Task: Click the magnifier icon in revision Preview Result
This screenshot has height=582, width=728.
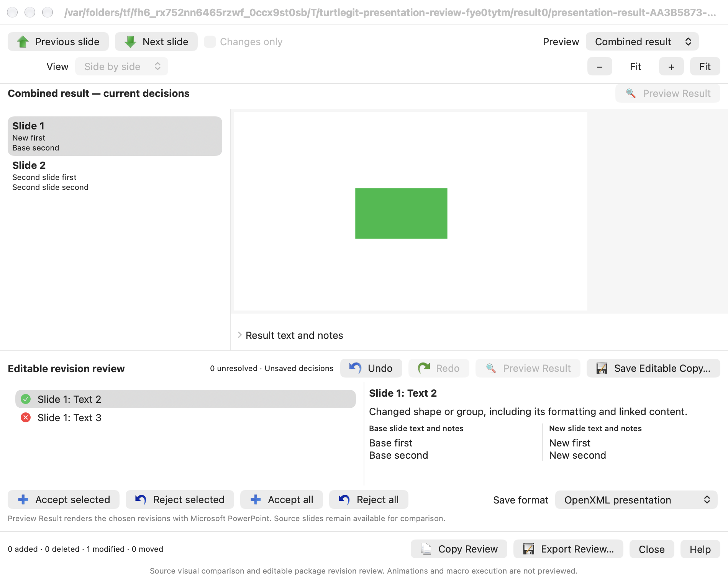Action: point(491,368)
